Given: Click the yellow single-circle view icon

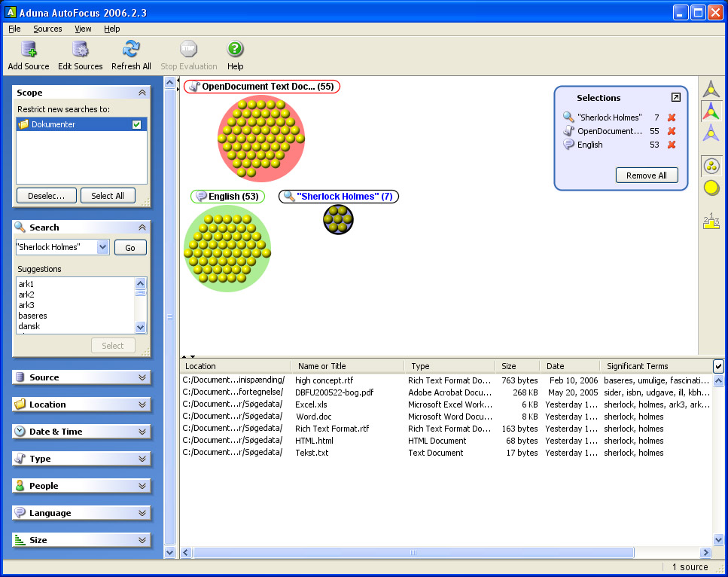Looking at the screenshot, I should point(711,188).
